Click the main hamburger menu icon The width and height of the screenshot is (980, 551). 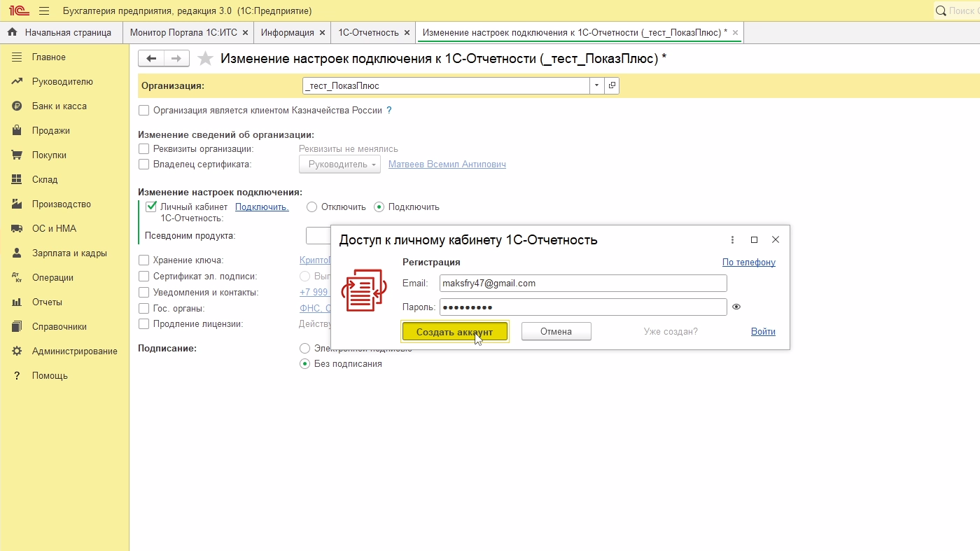coord(44,11)
